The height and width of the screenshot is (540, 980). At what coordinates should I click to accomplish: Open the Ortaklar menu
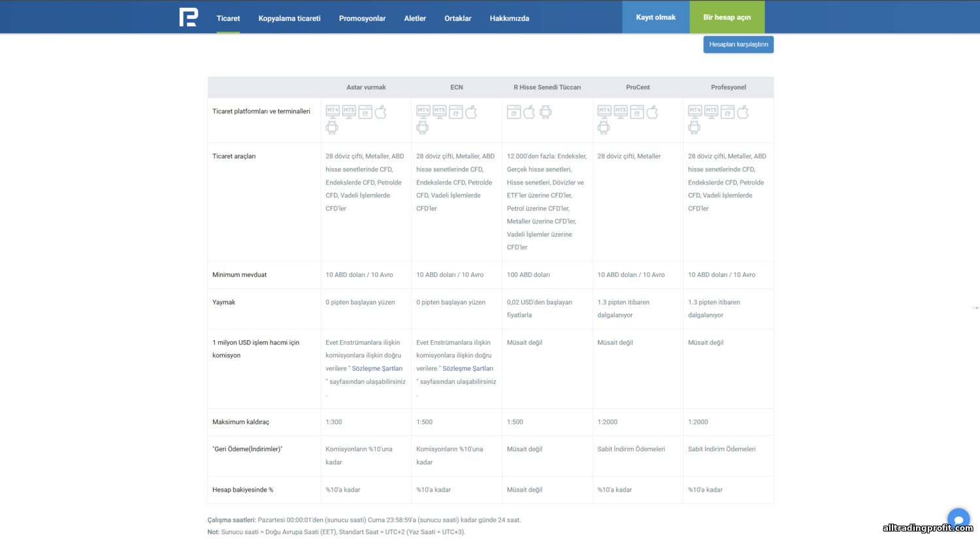point(458,18)
